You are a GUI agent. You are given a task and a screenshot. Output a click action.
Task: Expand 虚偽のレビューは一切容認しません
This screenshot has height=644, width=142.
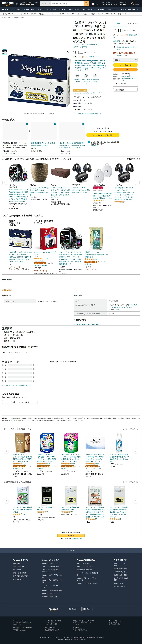click(x=16, y=385)
